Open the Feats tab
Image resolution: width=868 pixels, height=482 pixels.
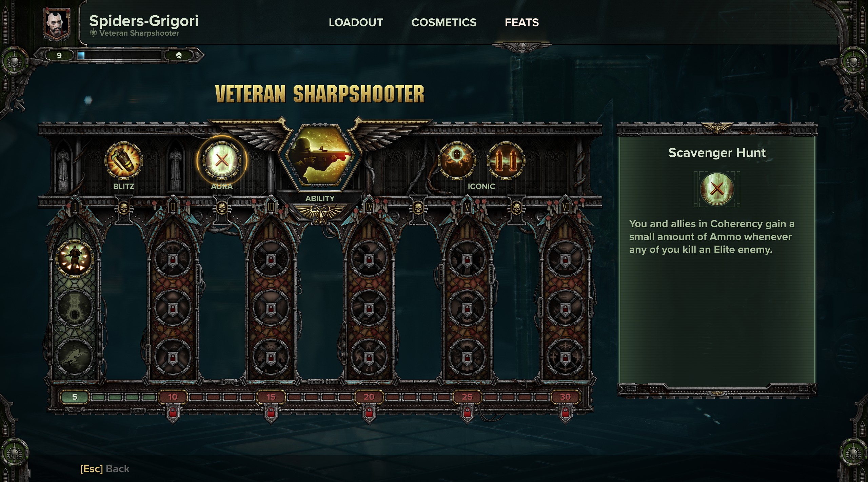(x=521, y=22)
